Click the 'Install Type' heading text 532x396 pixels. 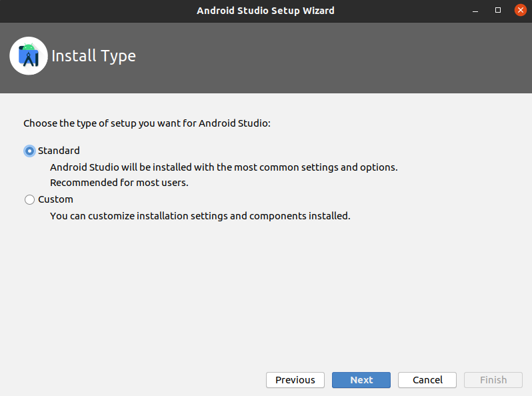(93, 56)
